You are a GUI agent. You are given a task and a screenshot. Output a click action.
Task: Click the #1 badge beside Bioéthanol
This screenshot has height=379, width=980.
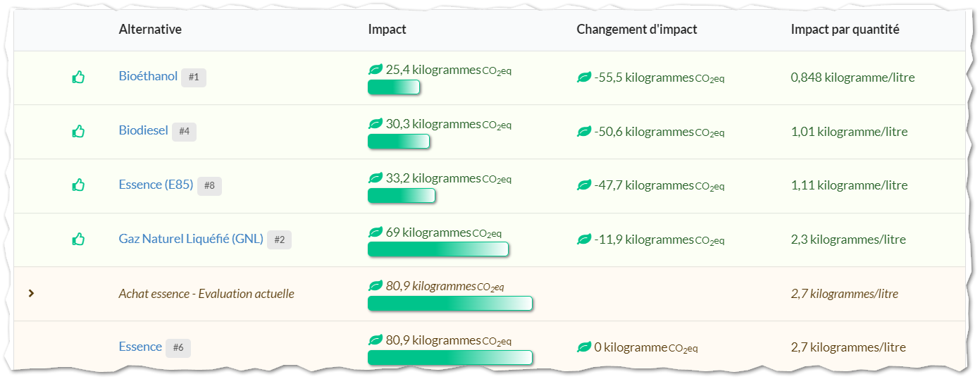[194, 77]
